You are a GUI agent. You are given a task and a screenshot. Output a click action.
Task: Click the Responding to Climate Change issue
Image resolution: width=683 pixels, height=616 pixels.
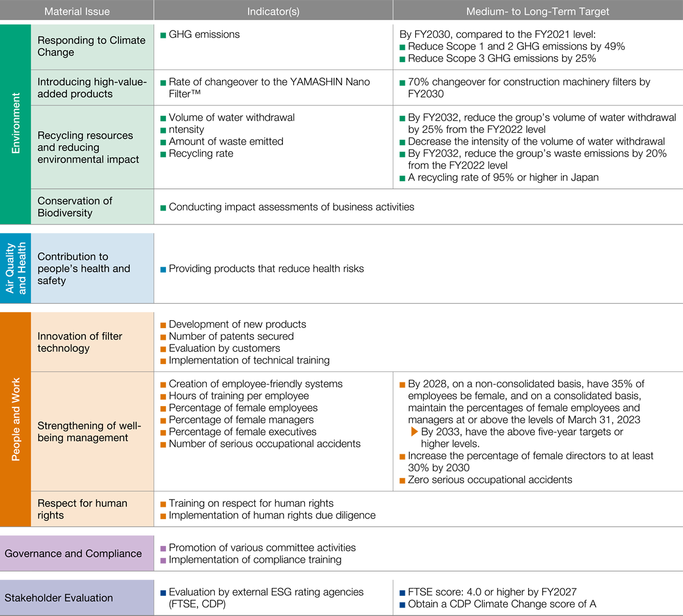pyautogui.click(x=91, y=46)
